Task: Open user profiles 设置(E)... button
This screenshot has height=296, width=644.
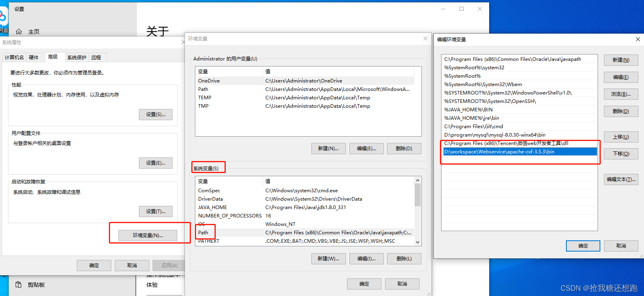Action: pos(156,163)
